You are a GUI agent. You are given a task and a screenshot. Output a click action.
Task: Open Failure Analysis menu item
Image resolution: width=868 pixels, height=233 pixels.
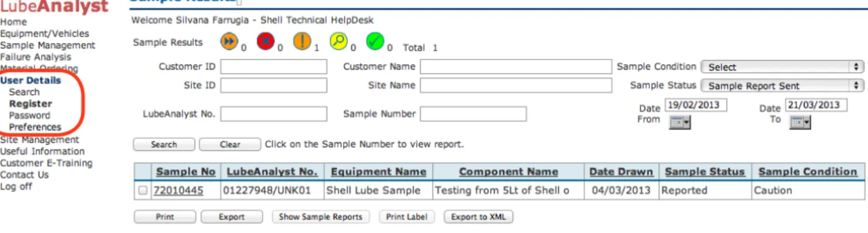pos(36,57)
